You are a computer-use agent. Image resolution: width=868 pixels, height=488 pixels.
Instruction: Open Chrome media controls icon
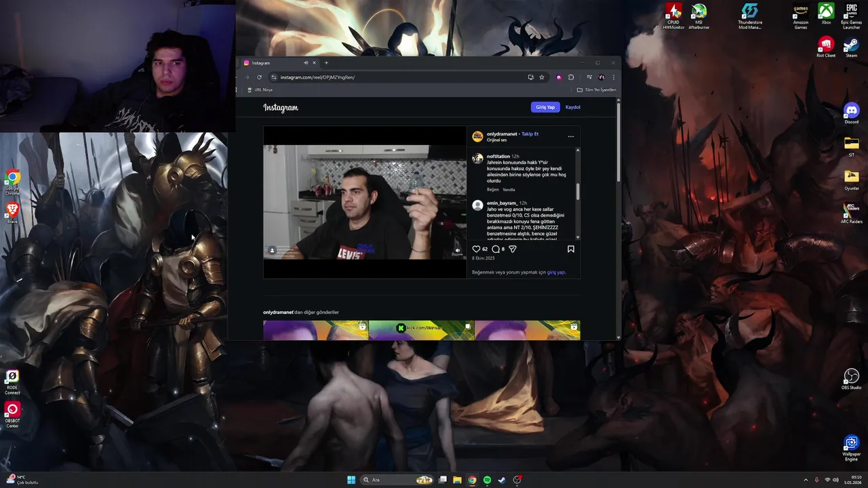[x=589, y=77]
